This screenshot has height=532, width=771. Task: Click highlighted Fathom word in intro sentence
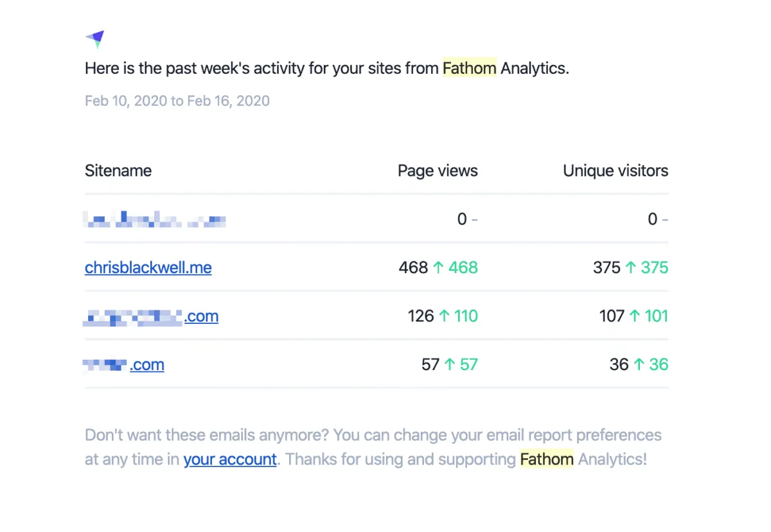(469, 68)
